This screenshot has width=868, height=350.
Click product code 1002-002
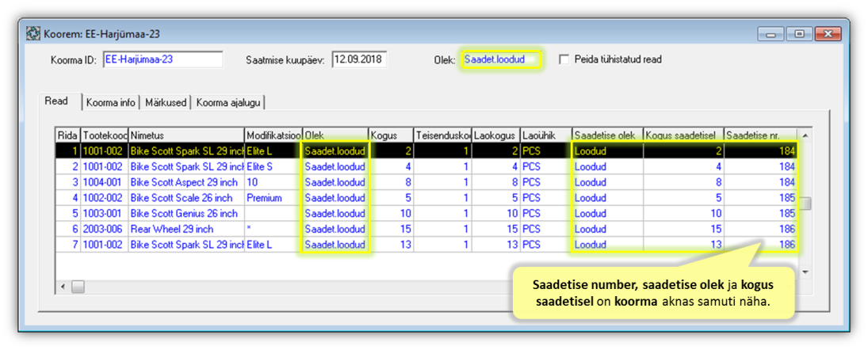(x=105, y=197)
